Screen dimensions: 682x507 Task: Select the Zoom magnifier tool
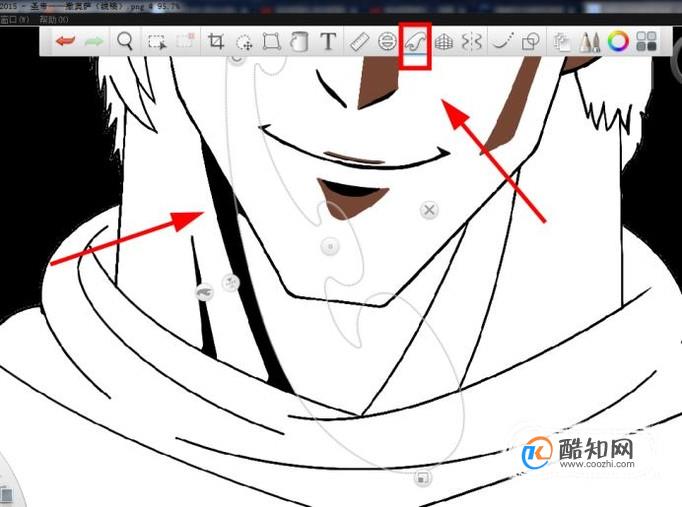coord(125,41)
